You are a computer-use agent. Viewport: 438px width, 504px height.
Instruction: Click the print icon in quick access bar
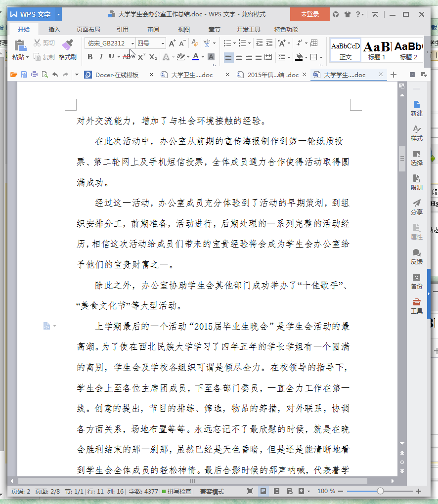point(34,75)
